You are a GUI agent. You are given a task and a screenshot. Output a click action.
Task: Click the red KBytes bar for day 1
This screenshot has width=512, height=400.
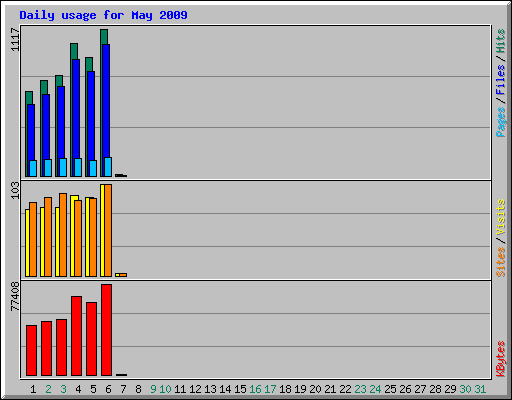31,351
